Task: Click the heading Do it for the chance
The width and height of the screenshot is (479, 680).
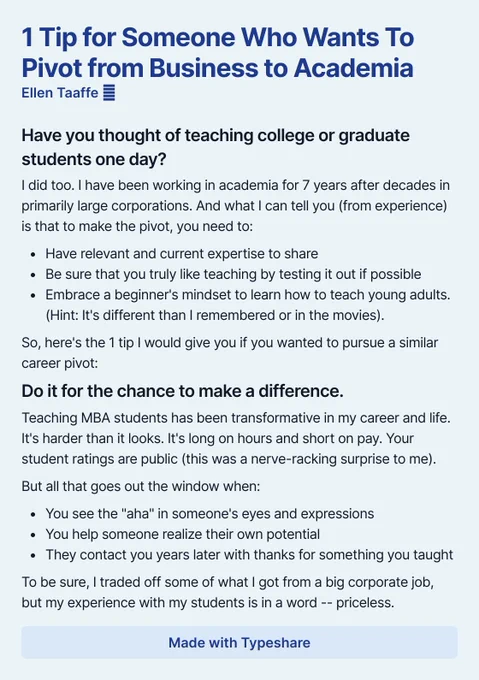Action: point(182,391)
